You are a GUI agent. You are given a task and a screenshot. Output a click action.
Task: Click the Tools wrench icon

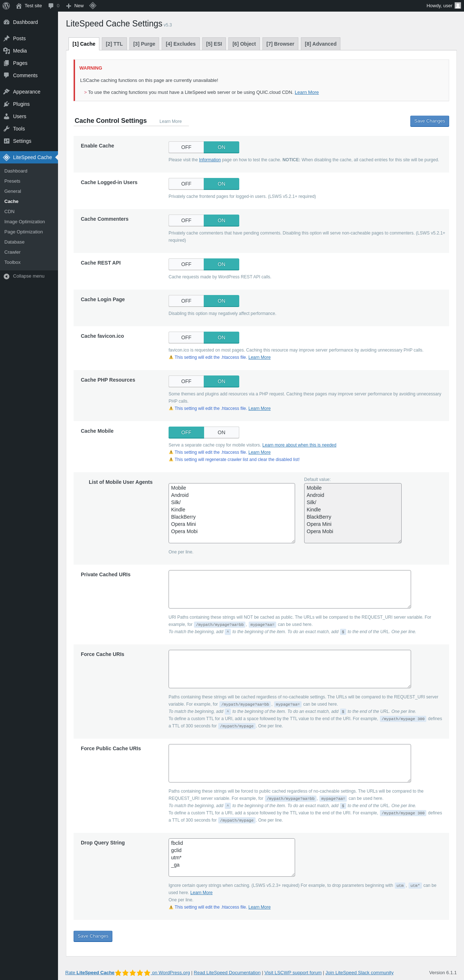coord(7,129)
